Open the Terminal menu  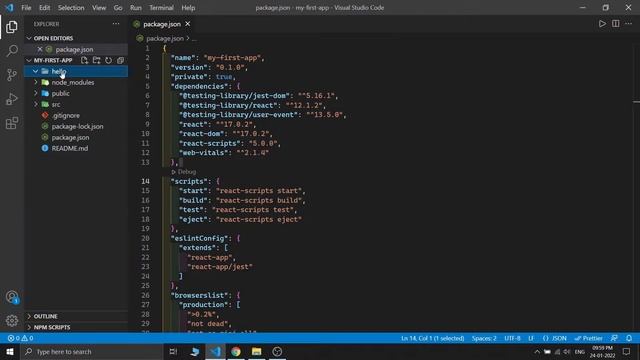tap(161, 8)
